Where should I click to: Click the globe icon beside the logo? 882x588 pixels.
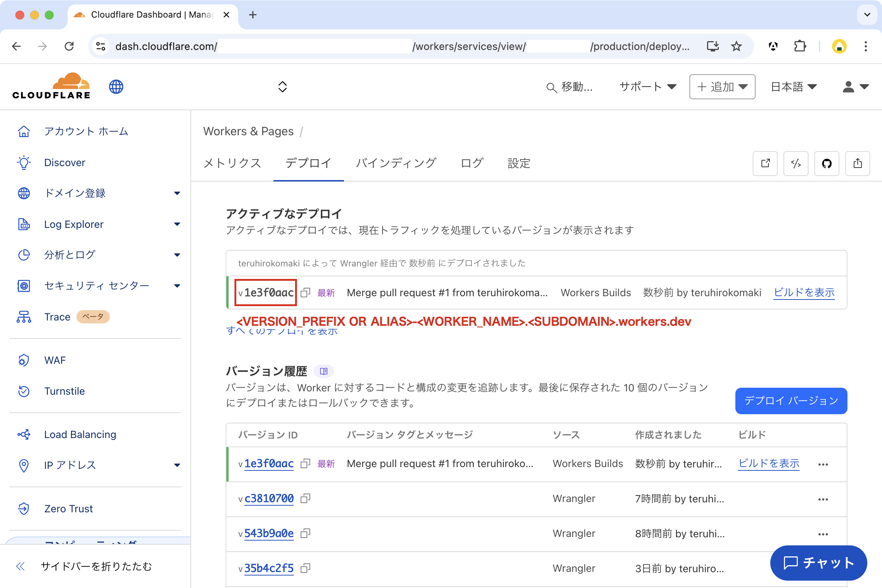point(116,87)
